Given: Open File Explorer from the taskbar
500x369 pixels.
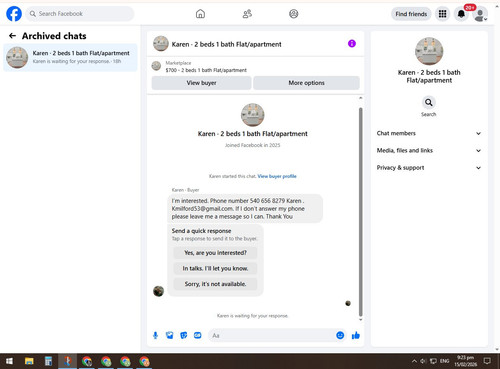Looking at the screenshot, I should point(29,361).
